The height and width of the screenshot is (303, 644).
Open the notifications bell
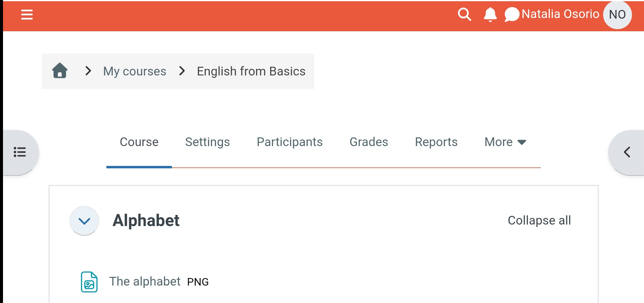(x=490, y=14)
